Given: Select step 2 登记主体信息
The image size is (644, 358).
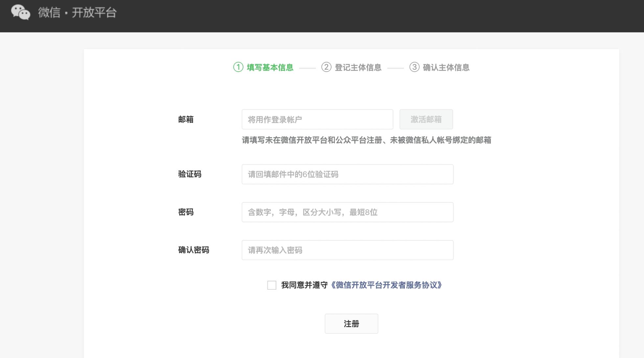Looking at the screenshot, I should (351, 67).
